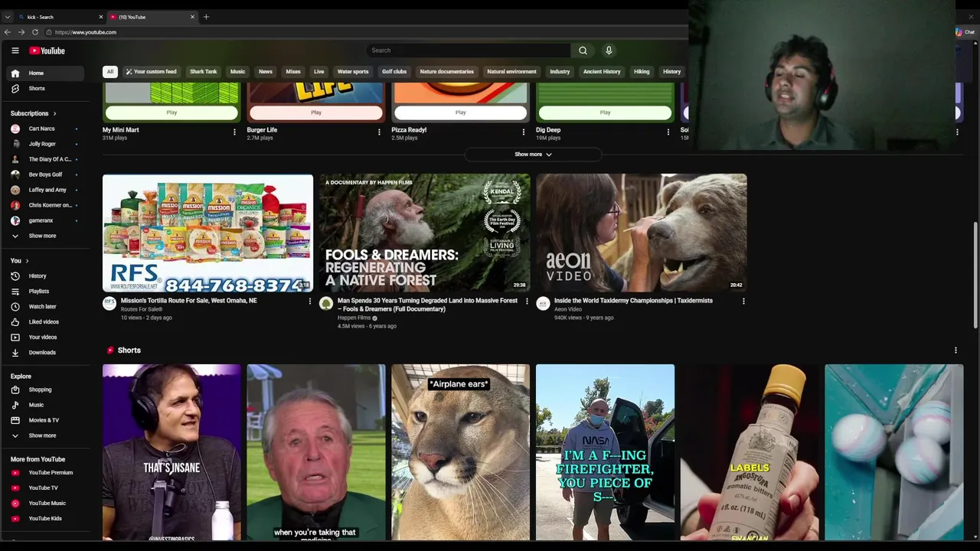
Task: Open options for Mission's Tortilla Route video
Action: pyautogui.click(x=310, y=302)
